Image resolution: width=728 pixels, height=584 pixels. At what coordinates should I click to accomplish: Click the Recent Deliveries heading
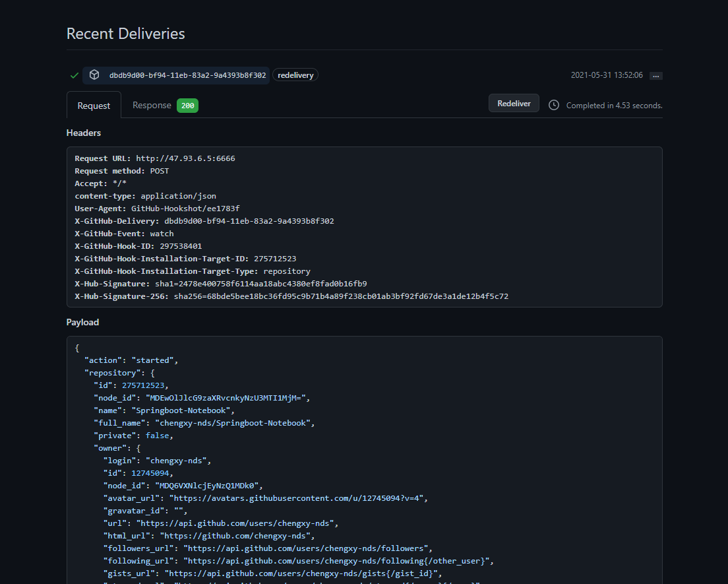point(126,34)
